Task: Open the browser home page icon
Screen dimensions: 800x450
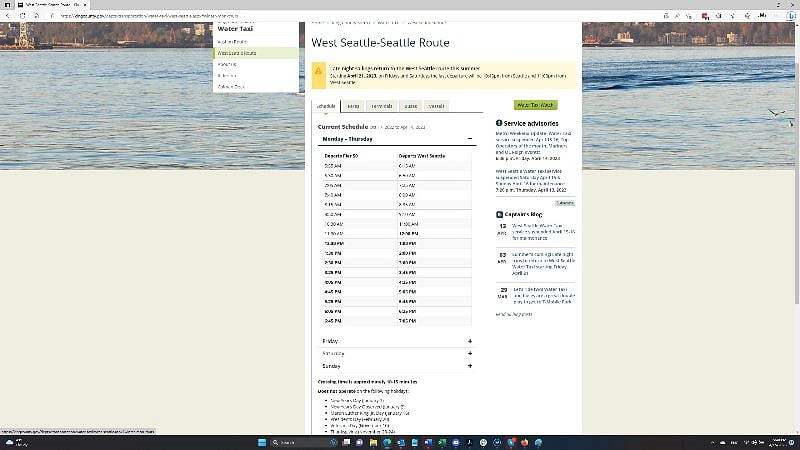Action: pos(37,16)
